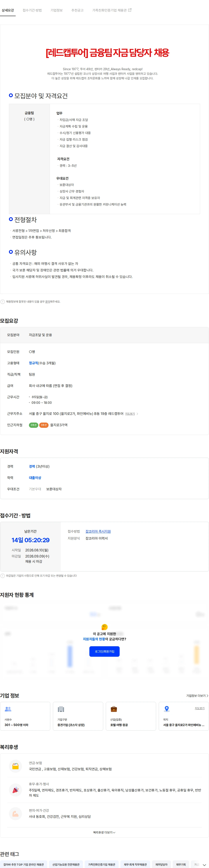The height and width of the screenshot is (868, 209).
Task: Click the 가족친화인증기업 채용관 related tag
Action: (x=102, y=864)
